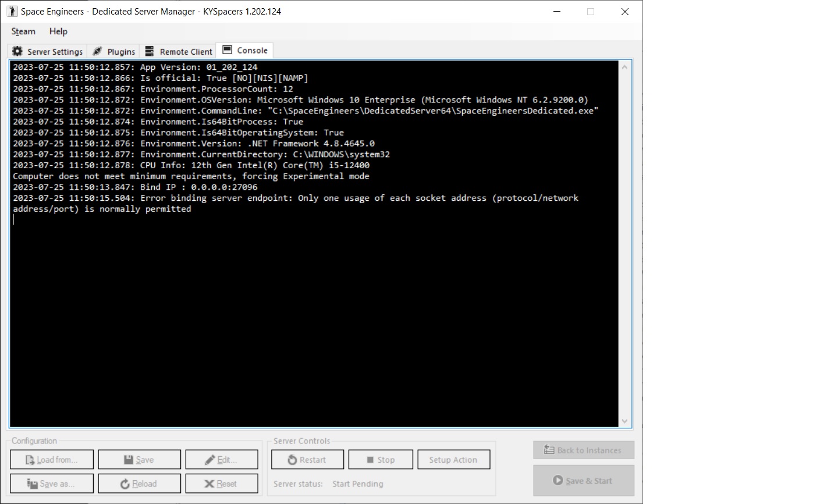This screenshot has width=838, height=504.
Task: Click the Console tab's window icon
Action: click(x=228, y=50)
